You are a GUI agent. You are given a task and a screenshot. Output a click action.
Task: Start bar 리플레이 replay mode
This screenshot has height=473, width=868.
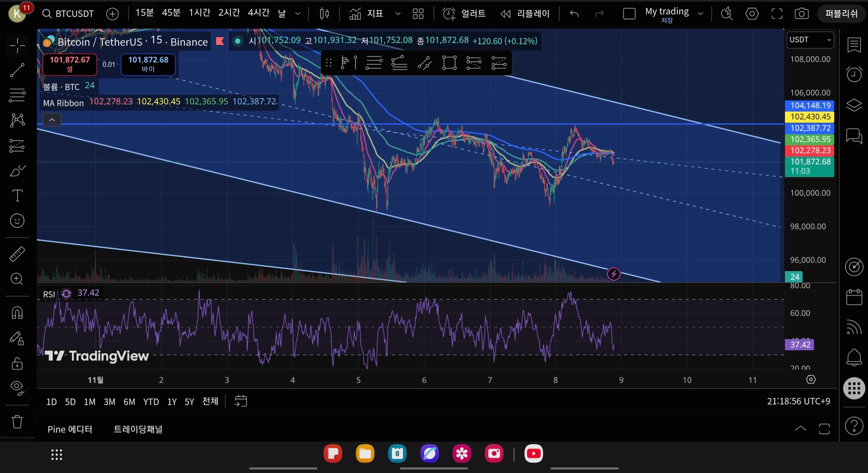click(x=525, y=14)
